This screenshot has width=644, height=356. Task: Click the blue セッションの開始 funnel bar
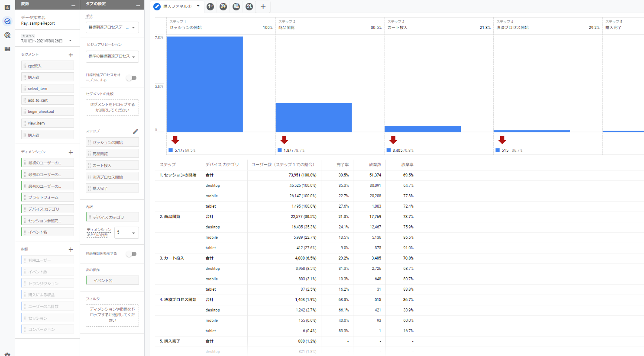click(x=204, y=84)
